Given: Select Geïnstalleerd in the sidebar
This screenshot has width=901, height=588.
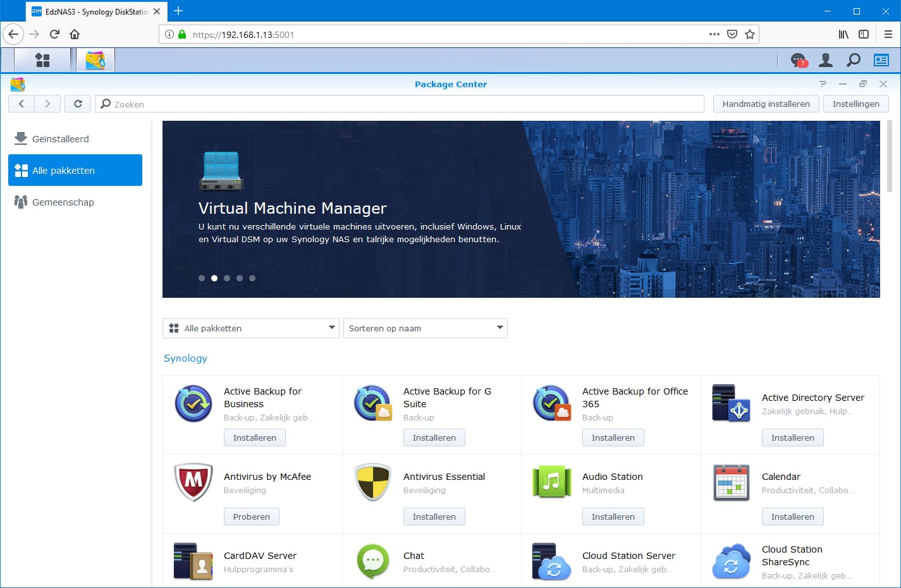Looking at the screenshot, I should [x=75, y=138].
